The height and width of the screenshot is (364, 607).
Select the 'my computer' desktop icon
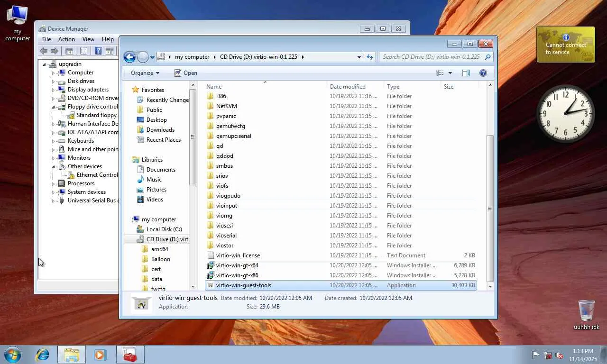[18, 23]
